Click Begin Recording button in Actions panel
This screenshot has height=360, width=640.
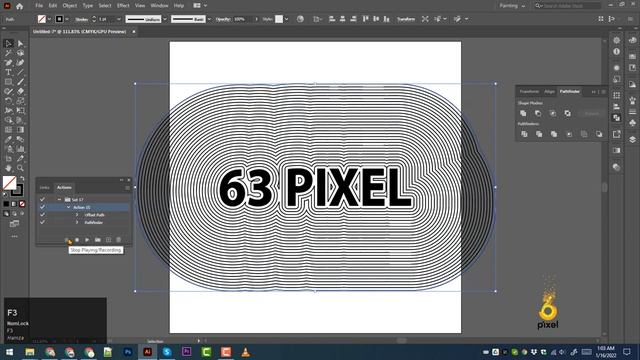[x=77, y=240]
